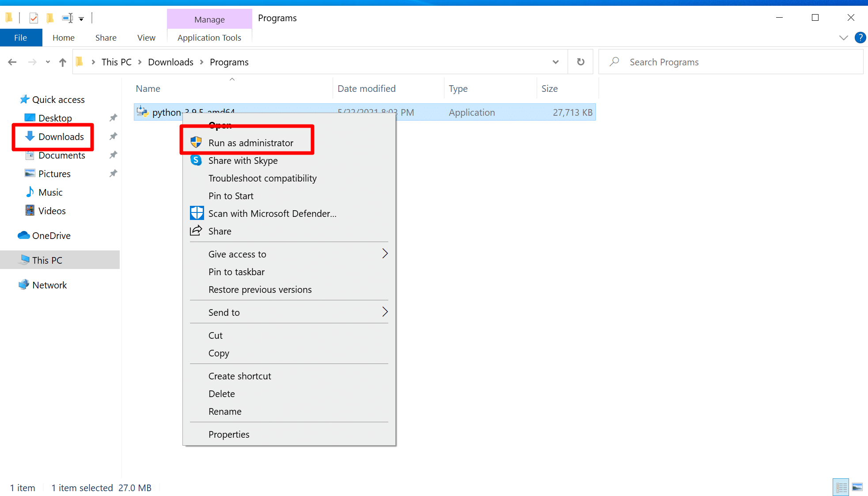Viewport: 868px width, 496px height.
Task: Open the Recent locations dropdown arrow
Action: [48, 62]
